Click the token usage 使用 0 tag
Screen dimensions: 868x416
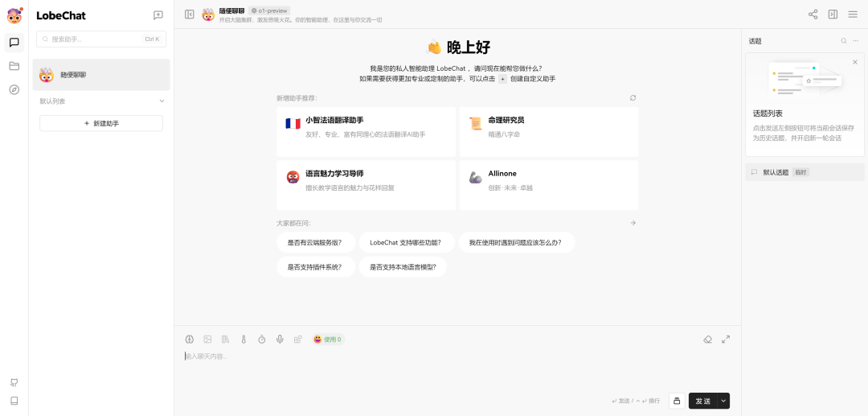pyautogui.click(x=327, y=340)
